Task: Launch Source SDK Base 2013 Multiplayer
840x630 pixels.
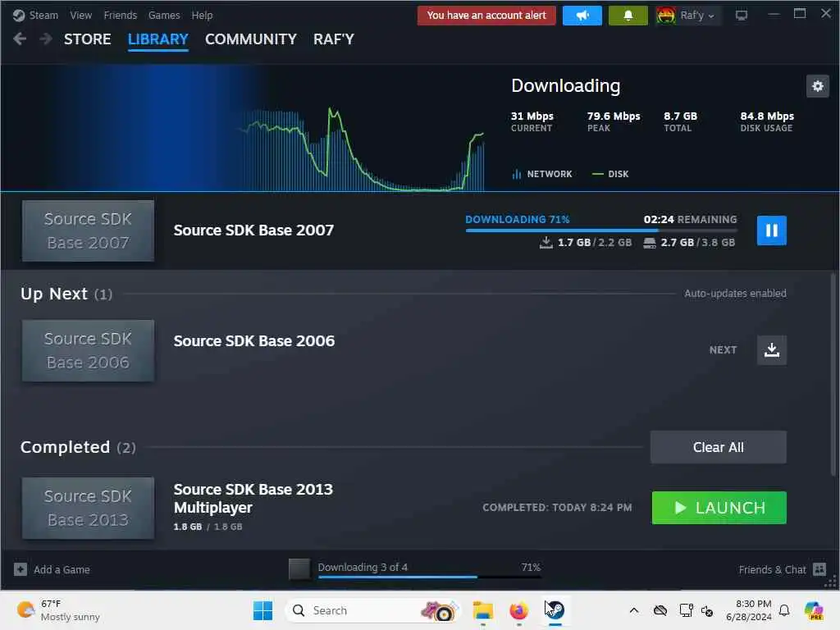Action: point(719,507)
